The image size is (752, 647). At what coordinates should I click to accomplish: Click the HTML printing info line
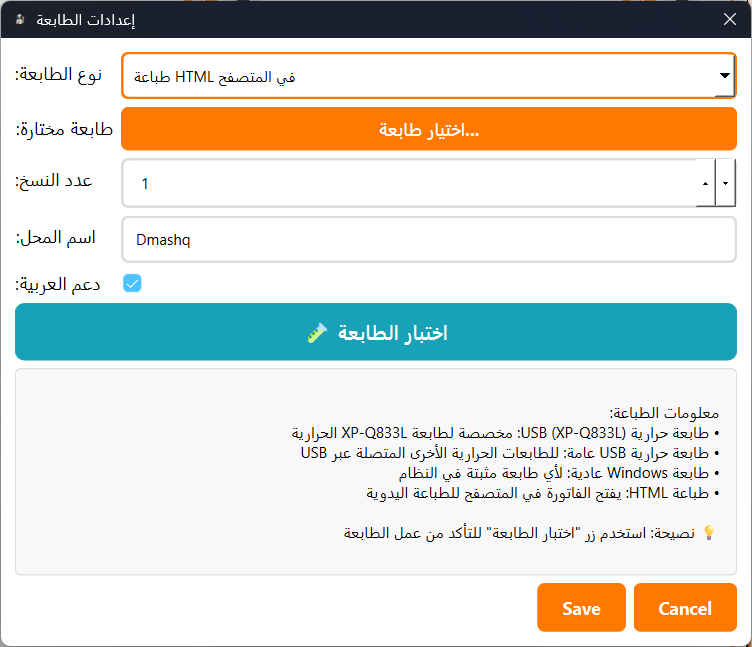pyautogui.click(x=542, y=493)
